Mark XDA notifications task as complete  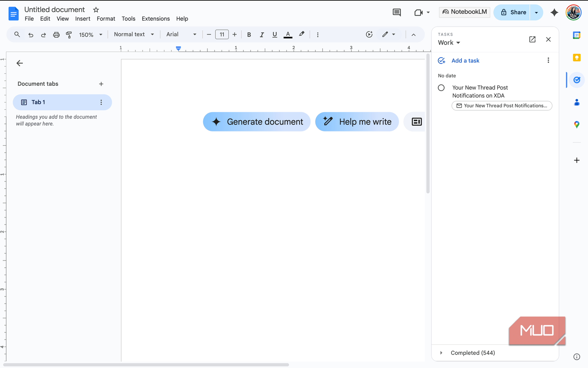(x=441, y=88)
